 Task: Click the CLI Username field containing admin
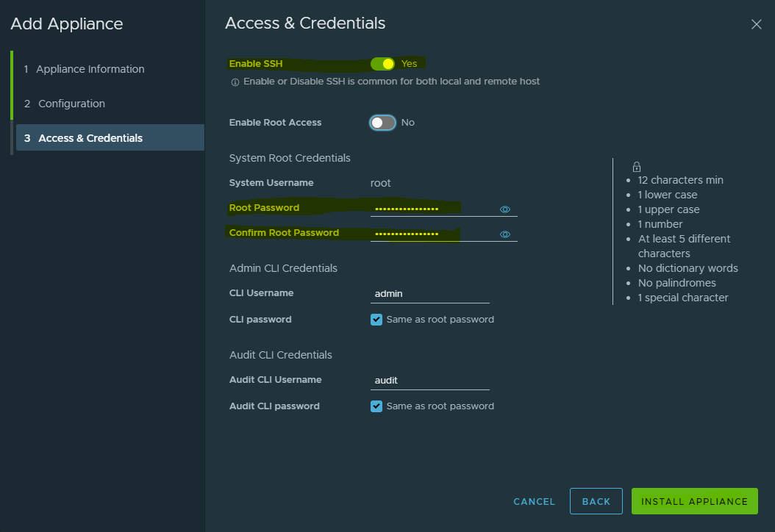[430, 293]
